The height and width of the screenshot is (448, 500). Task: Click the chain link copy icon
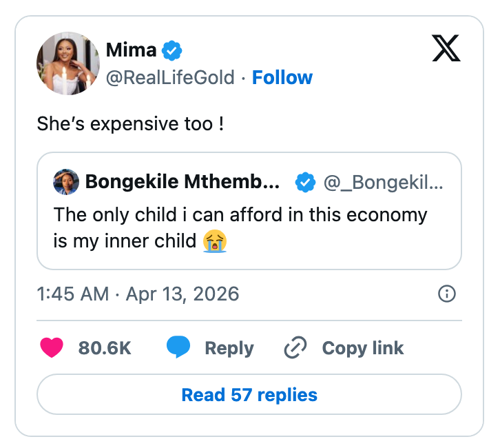tap(295, 348)
